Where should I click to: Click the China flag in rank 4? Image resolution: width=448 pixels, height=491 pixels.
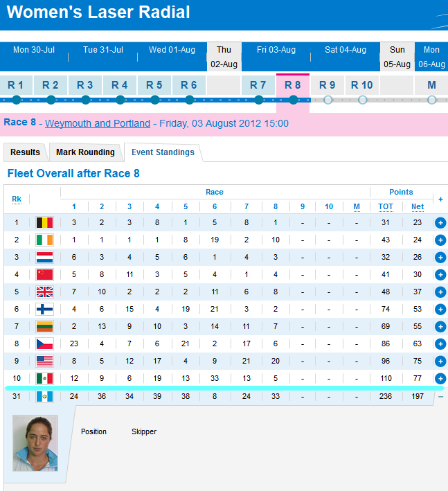point(45,275)
